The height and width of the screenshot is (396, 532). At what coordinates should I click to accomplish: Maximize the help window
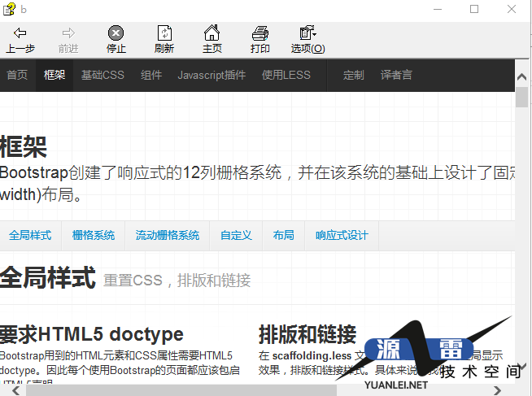474,9
